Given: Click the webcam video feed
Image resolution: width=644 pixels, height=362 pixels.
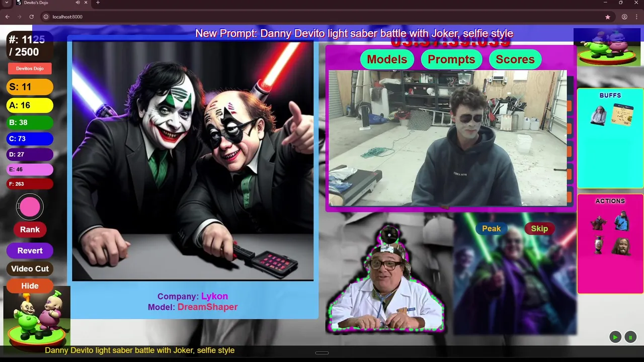Looking at the screenshot, I should (448, 138).
